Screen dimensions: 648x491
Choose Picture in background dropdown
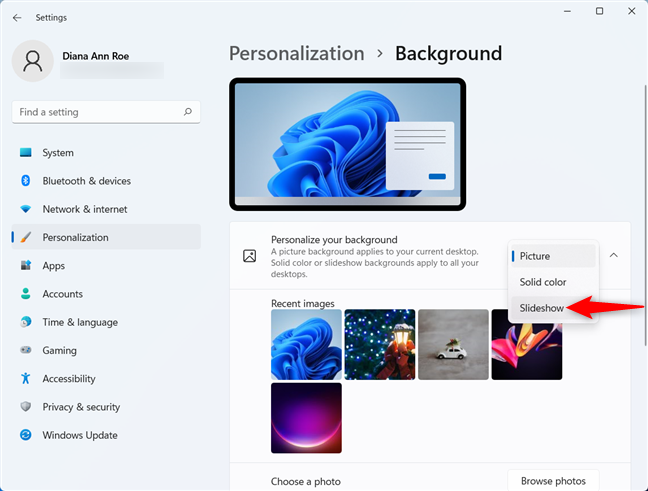pos(553,256)
